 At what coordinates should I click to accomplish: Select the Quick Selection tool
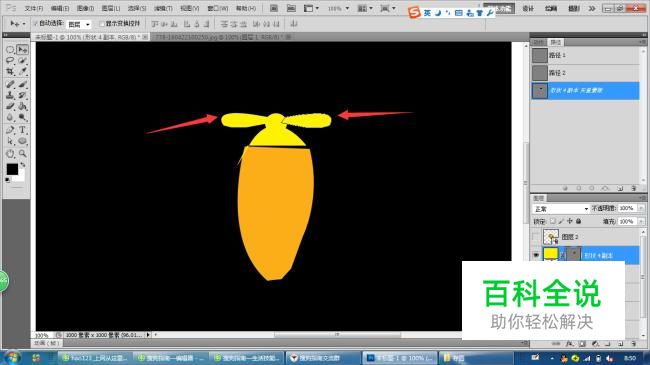[22, 61]
